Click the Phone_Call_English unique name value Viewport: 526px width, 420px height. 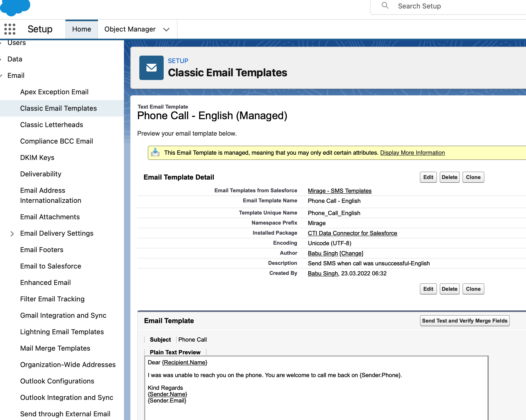coord(334,213)
